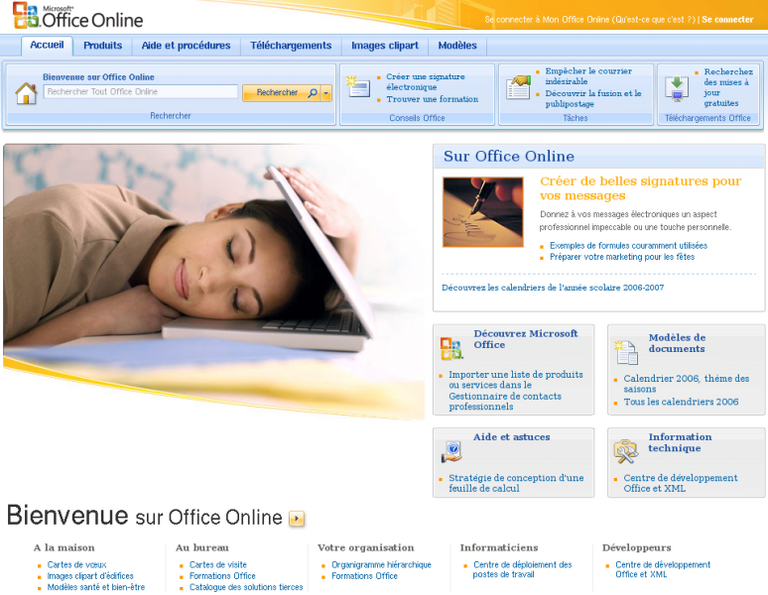Click the woman sleeping on laptop banner image
768x595 pixels.
pos(214,282)
